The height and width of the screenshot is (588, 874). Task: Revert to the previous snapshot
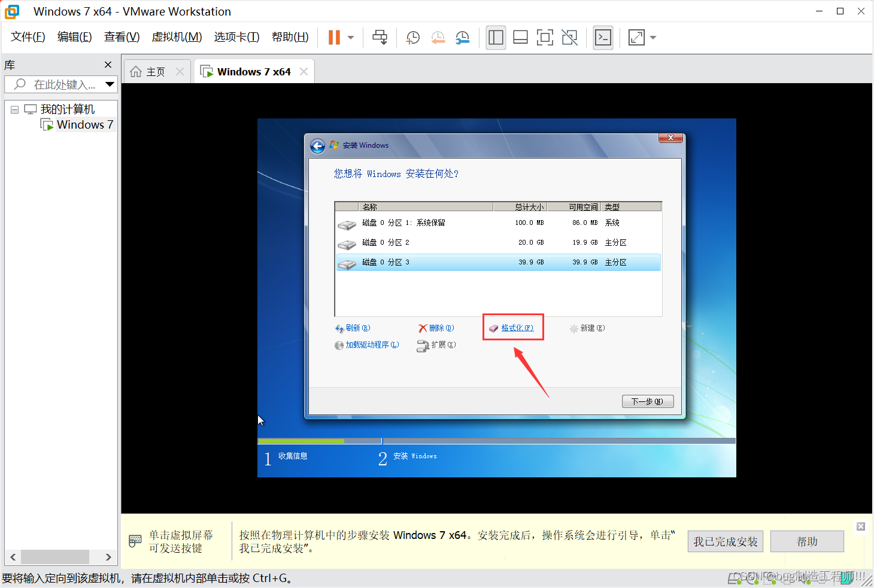[x=438, y=38]
